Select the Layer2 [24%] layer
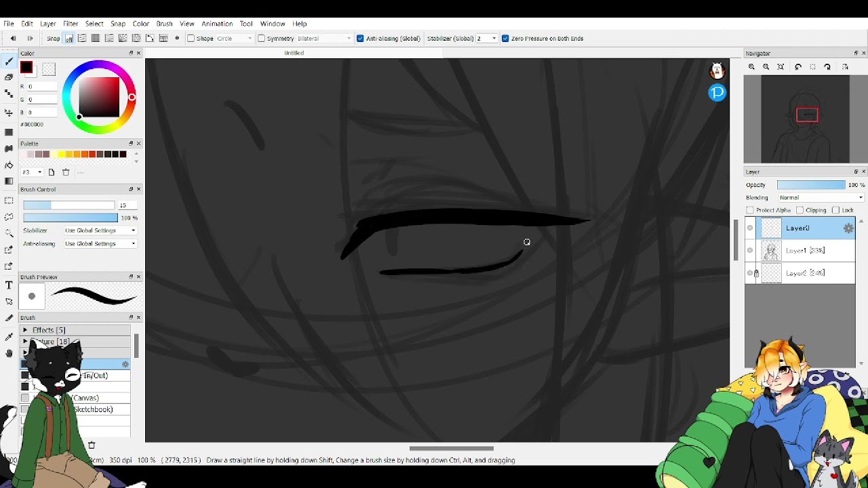 coord(800,273)
